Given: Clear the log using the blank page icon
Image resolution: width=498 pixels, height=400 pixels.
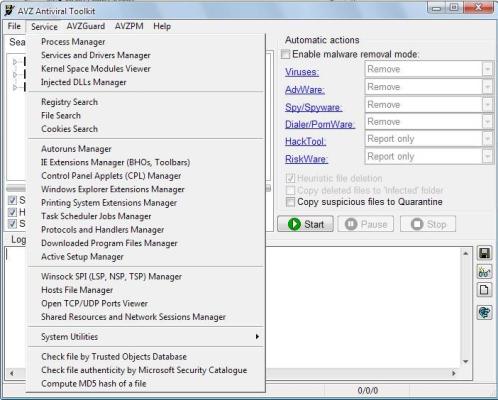Looking at the screenshot, I should pos(484,290).
